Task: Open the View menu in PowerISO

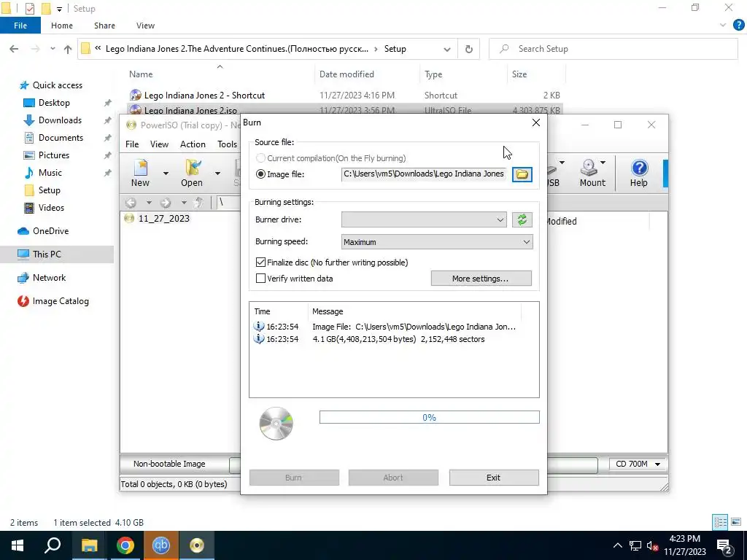Action: pyautogui.click(x=159, y=144)
